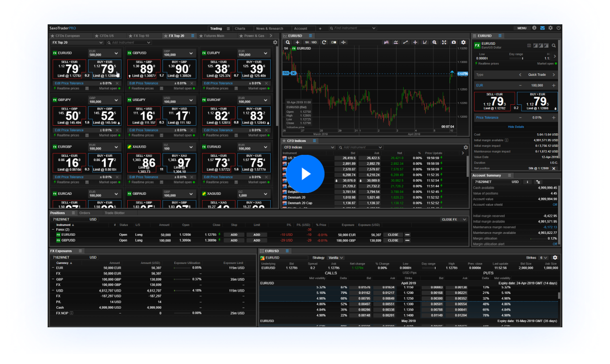This screenshot has height=364, width=610.
Task: Open Account Summary panel hamburger menu
Action: 508,175
